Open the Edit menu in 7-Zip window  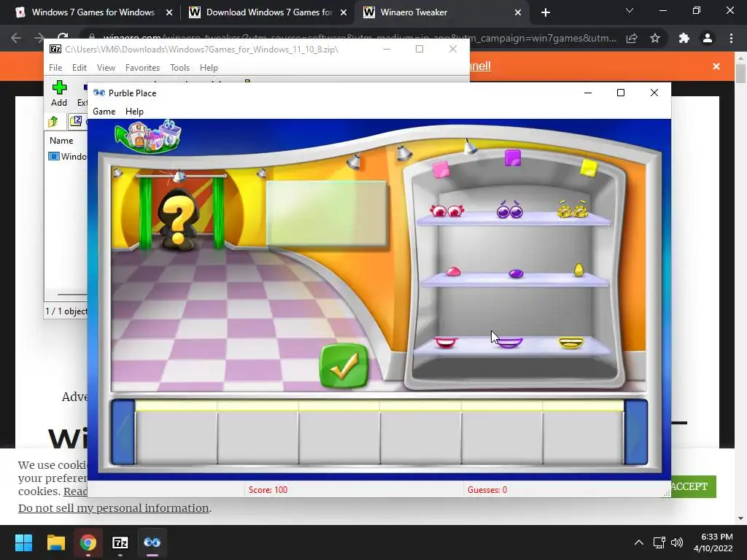[x=79, y=68]
